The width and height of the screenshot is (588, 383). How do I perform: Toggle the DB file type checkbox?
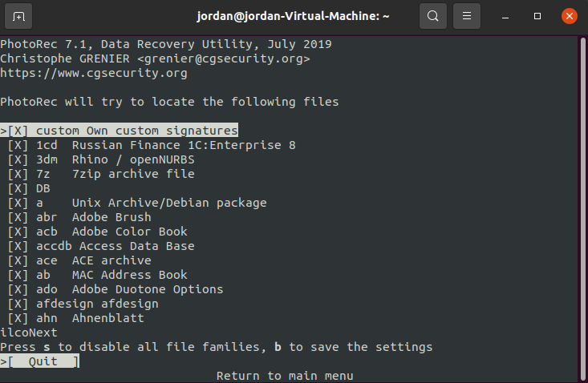18,188
